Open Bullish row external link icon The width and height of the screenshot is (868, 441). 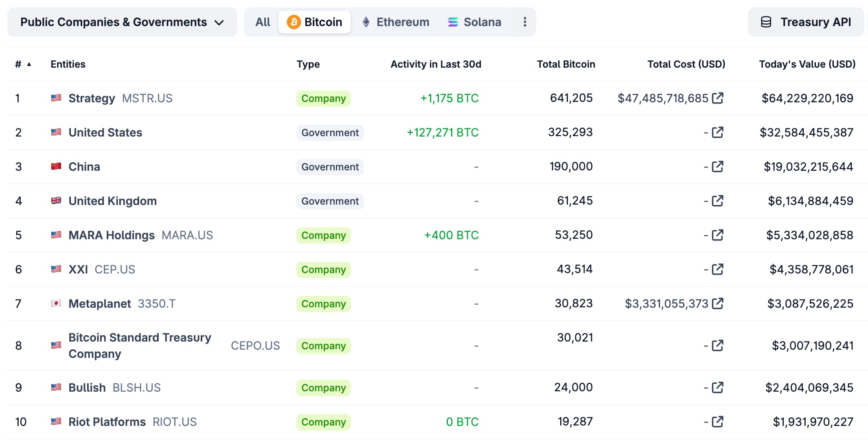717,387
